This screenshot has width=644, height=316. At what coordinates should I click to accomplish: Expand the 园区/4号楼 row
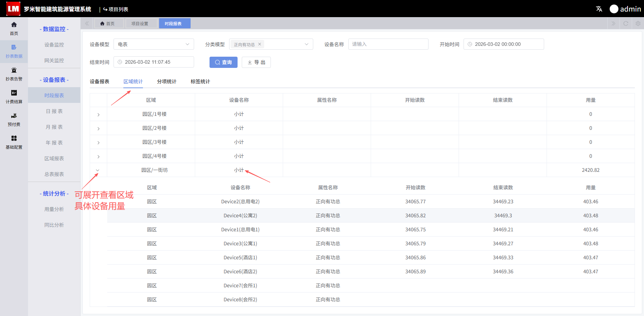click(x=98, y=156)
